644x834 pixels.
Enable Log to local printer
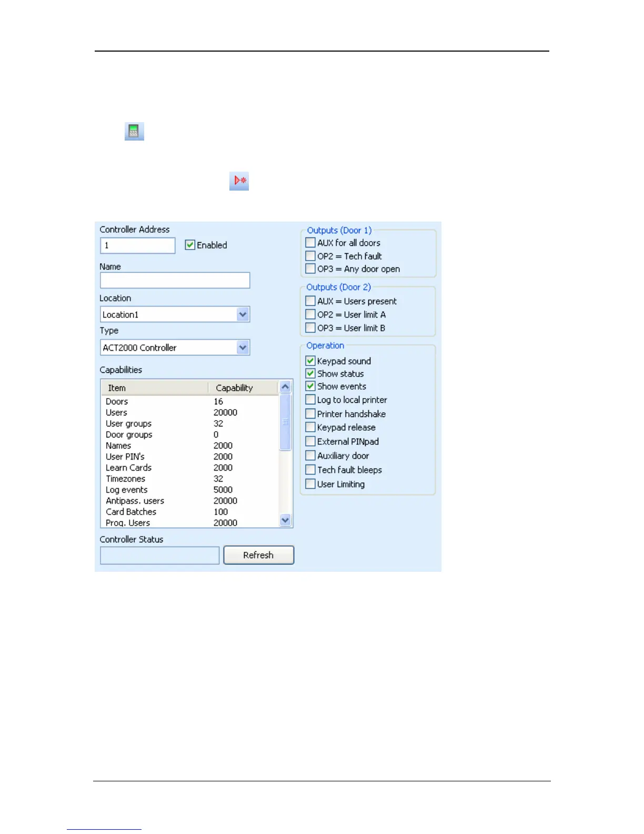[x=310, y=400]
